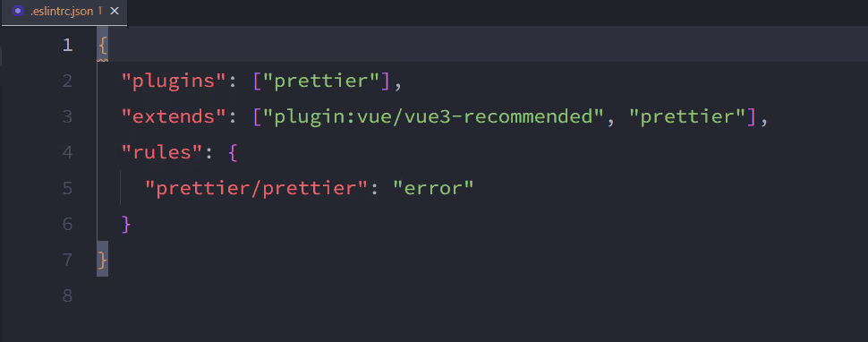Screen dimensions: 868x342
Task: Click line number 2 in the gutter
Action: tap(67, 81)
